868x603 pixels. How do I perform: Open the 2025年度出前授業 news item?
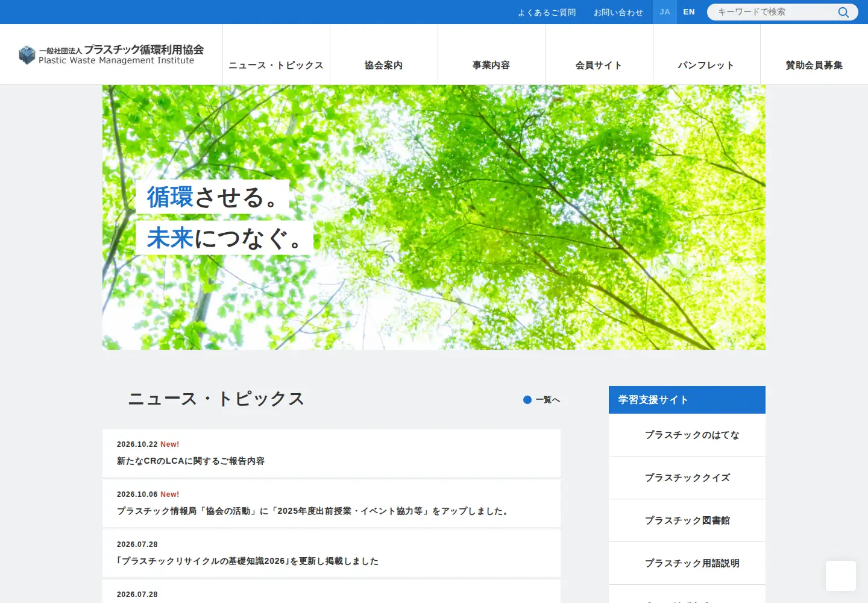tap(332, 504)
